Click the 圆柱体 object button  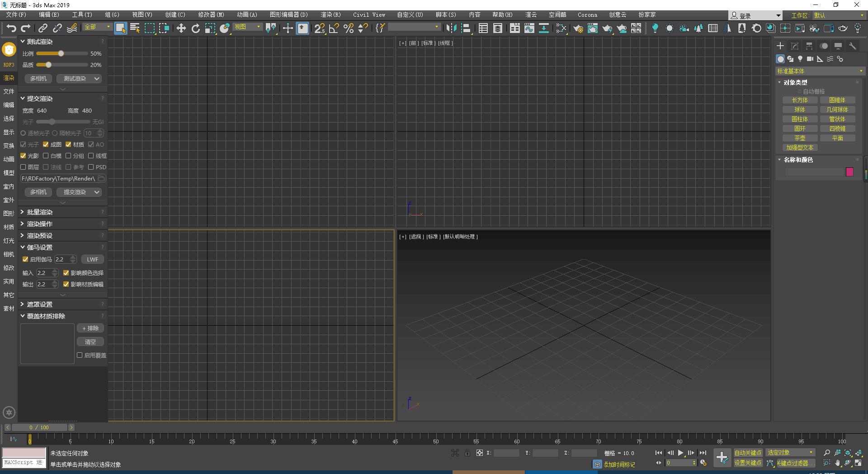(x=800, y=119)
